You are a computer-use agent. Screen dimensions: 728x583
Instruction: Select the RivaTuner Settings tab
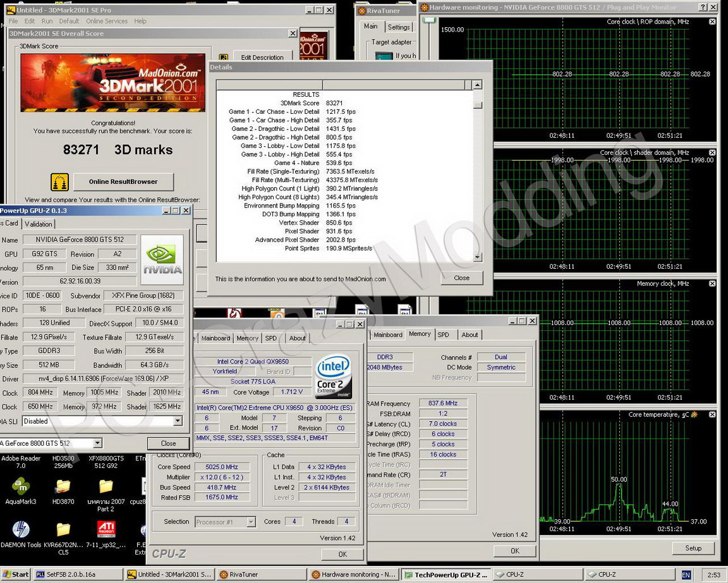click(399, 27)
